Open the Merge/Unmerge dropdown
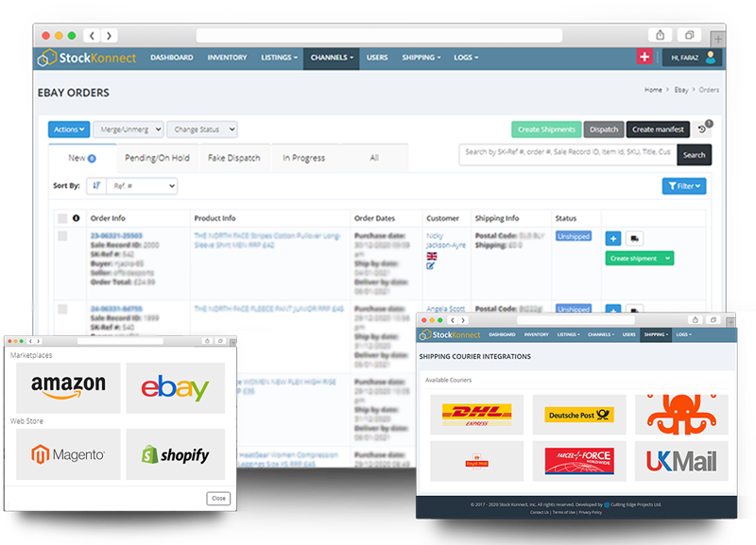756x545 pixels. click(129, 129)
